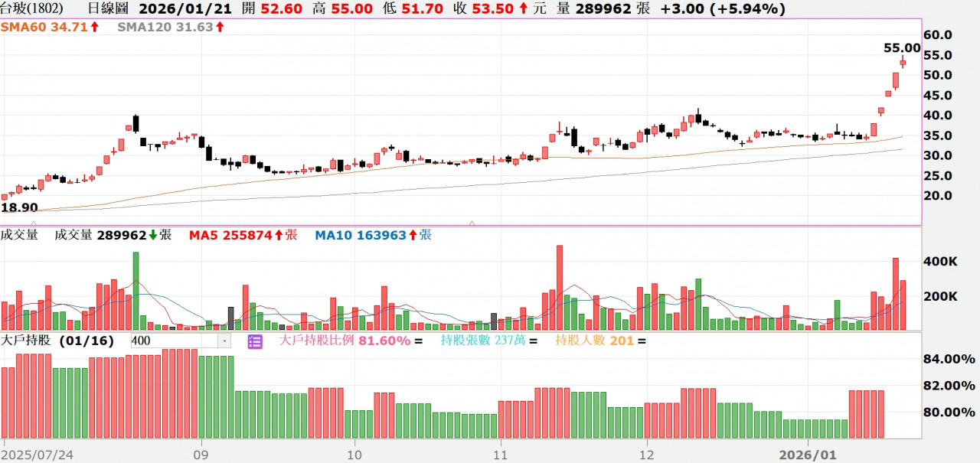Toggle the SMA120 31.63 indicator label
The image size is (980, 463).
tap(165, 28)
